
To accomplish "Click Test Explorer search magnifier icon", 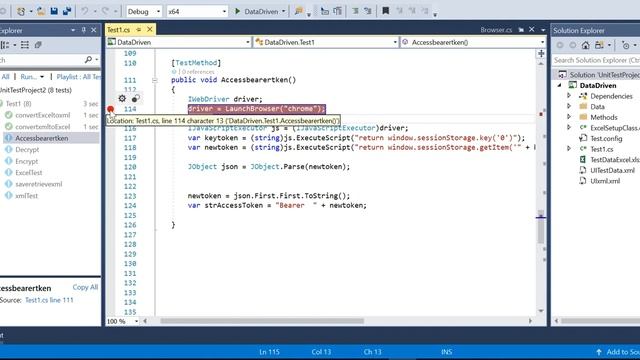I will click(88, 60).
